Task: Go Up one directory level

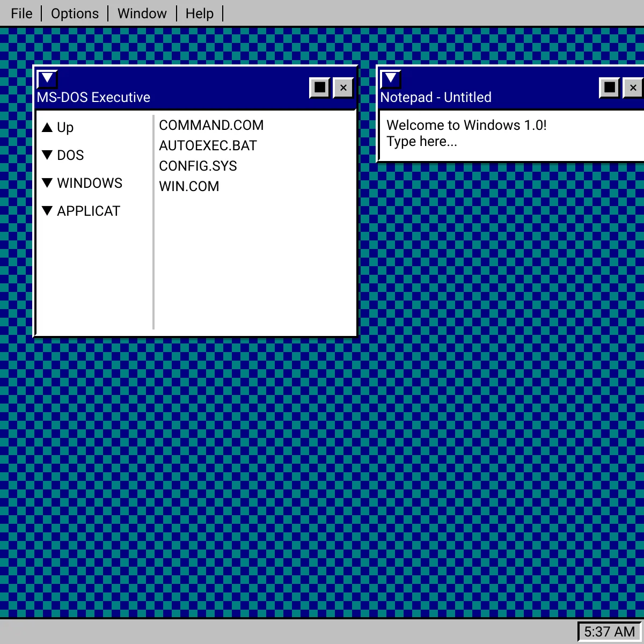Action: 65,128
